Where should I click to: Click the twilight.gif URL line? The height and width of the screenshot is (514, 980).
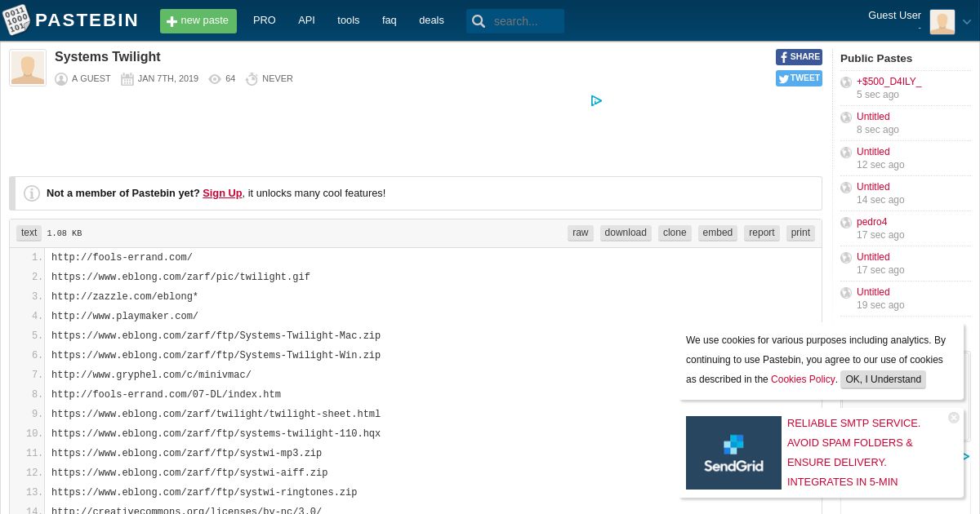[x=180, y=277]
